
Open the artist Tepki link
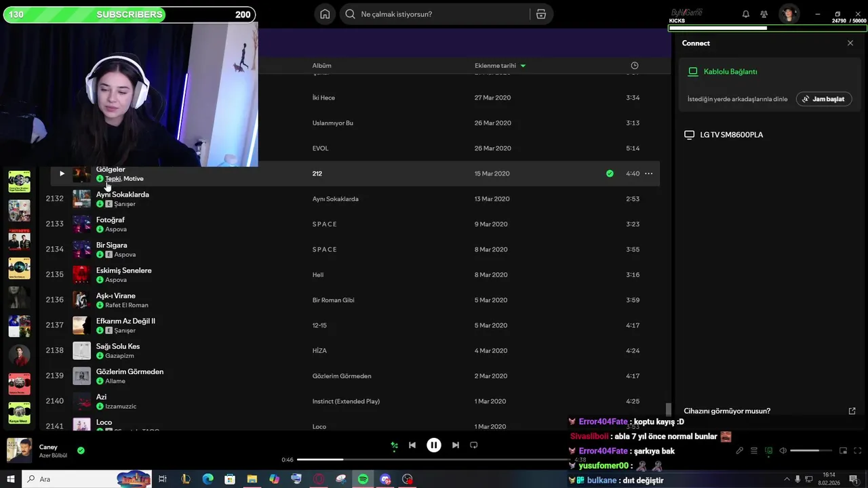tap(113, 179)
